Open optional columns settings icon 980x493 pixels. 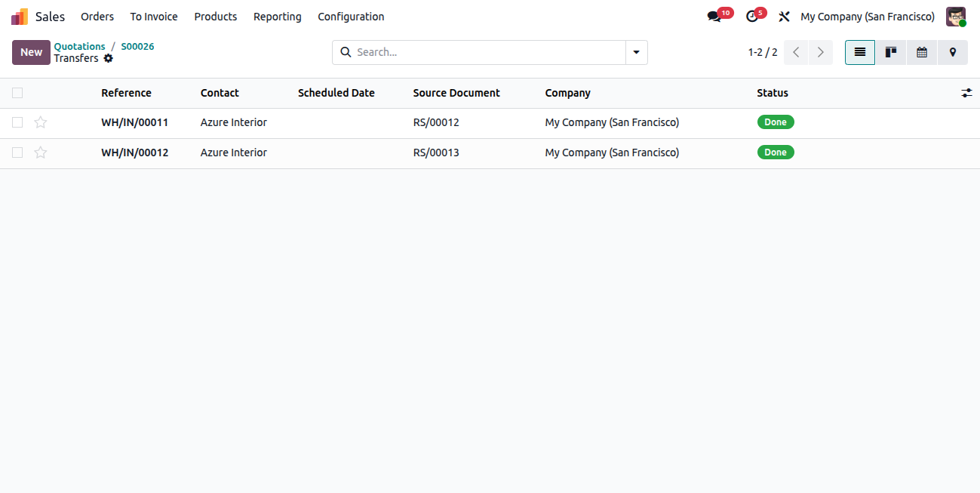coord(966,93)
